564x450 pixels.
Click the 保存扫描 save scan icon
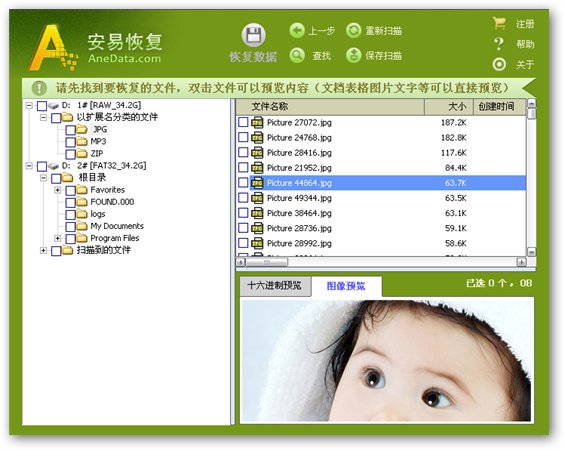pos(354,55)
